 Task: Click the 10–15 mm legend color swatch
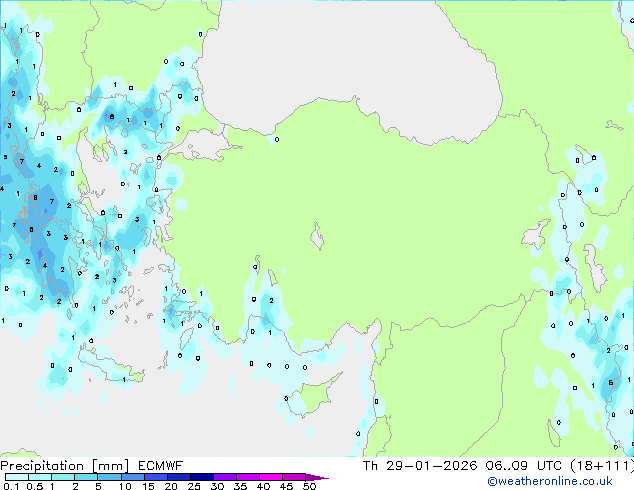click(133, 477)
